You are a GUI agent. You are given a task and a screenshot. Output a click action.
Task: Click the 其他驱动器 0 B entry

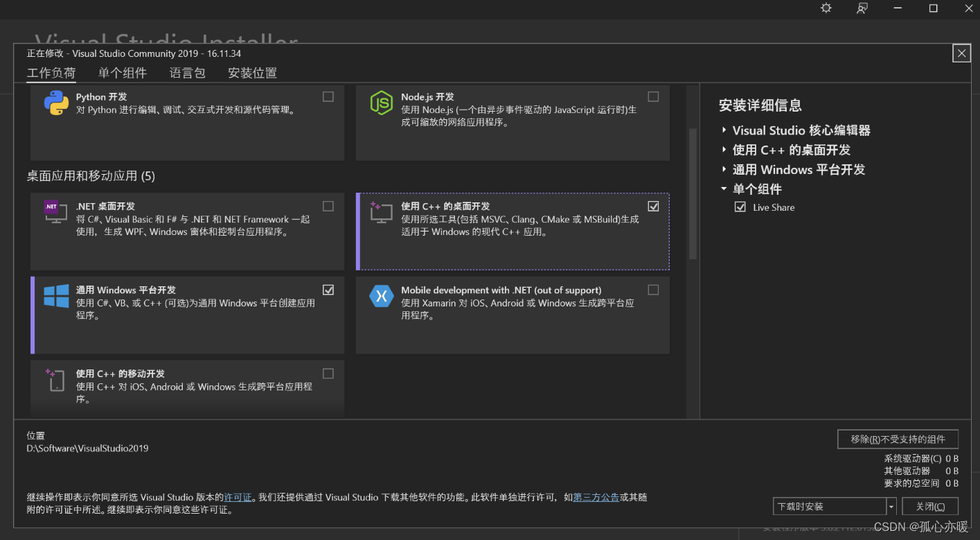921,471
